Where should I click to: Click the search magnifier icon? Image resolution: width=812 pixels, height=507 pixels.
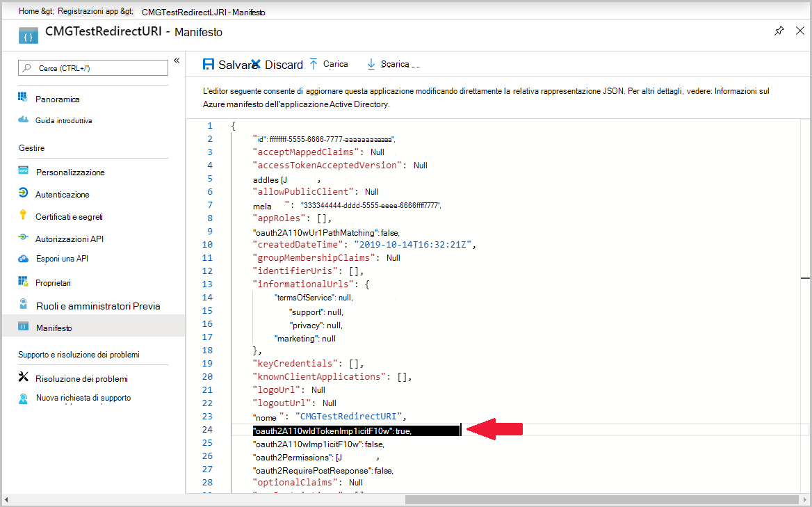pyautogui.click(x=26, y=68)
